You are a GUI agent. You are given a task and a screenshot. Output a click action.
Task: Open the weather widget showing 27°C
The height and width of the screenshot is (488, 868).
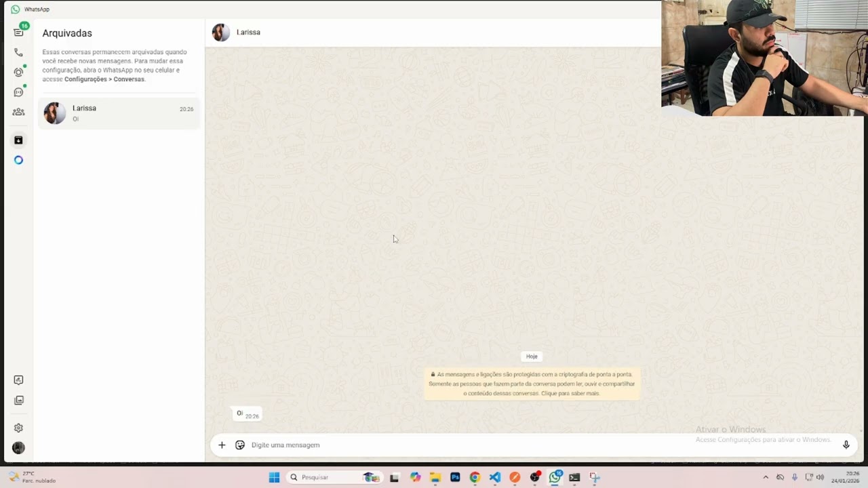click(x=32, y=477)
